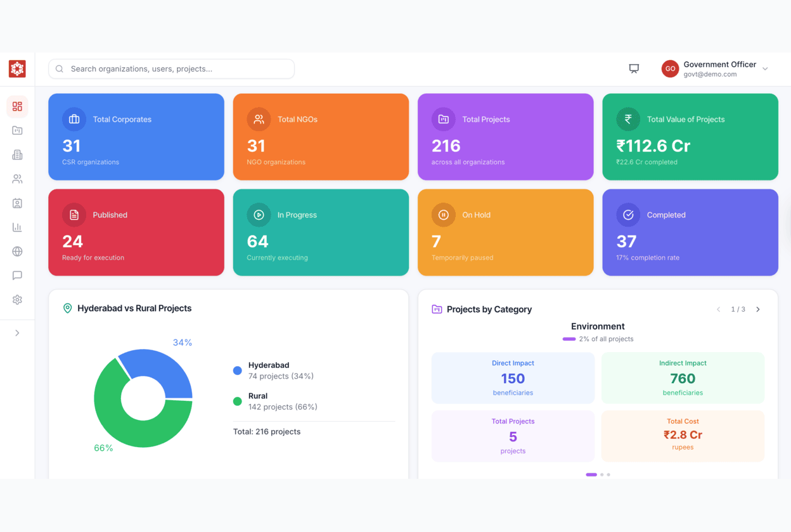This screenshot has height=532, width=791.
Task: Click the Environment percentage progress indicator
Action: (x=569, y=339)
